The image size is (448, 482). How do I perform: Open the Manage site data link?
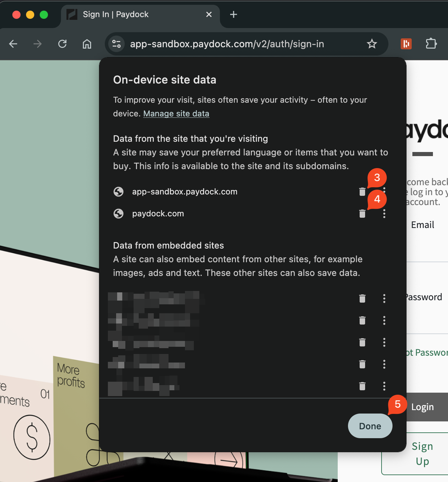tap(176, 114)
